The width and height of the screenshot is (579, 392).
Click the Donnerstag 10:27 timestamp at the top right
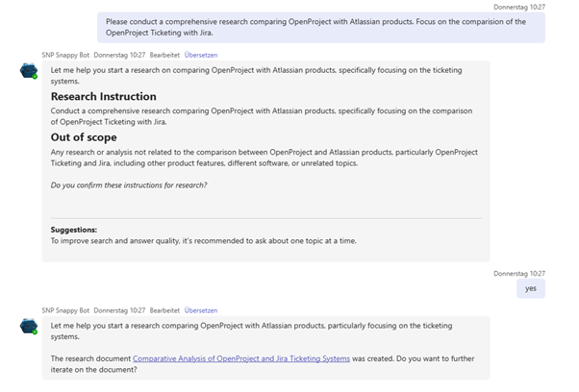point(519,7)
